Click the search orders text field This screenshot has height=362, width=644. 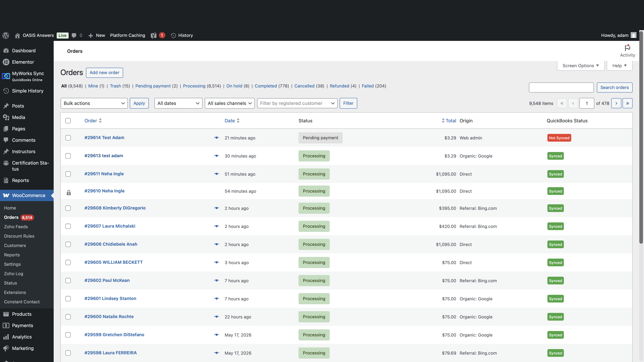click(561, 87)
